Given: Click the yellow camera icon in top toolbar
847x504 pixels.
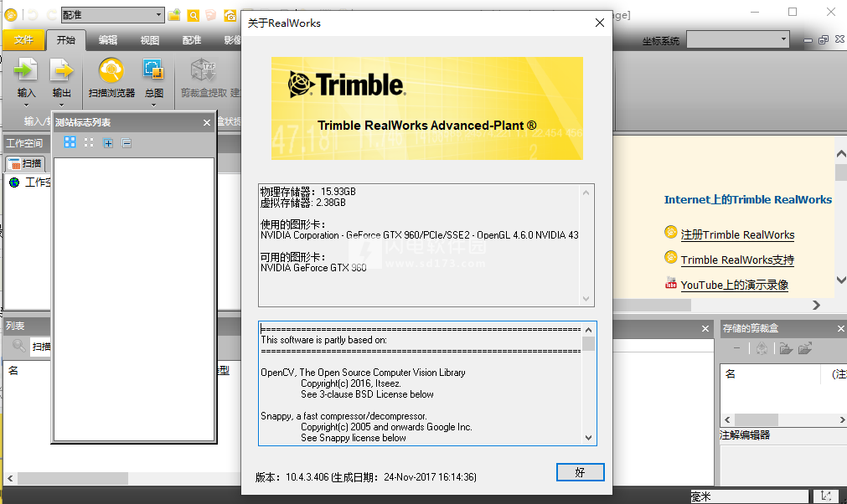Looking at the screenshot, I should point(230,15).
